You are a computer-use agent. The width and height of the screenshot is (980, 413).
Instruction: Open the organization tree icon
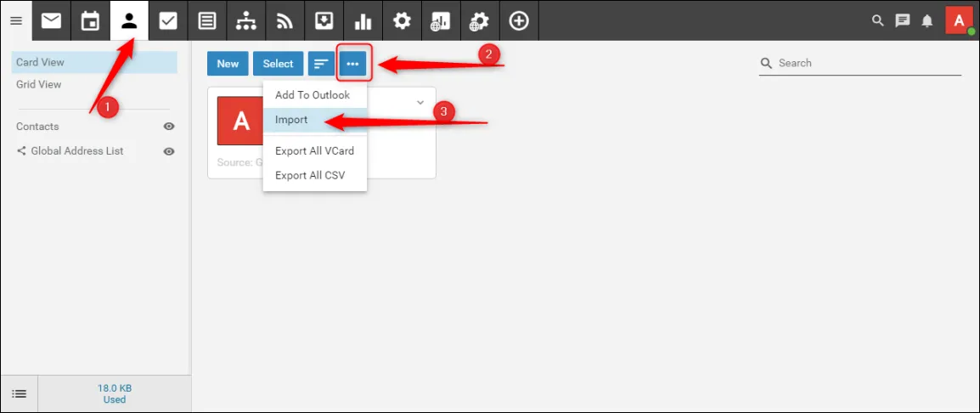(245, 20)
